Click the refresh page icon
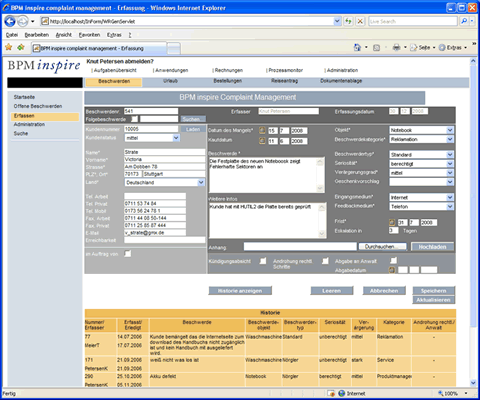 348,21
